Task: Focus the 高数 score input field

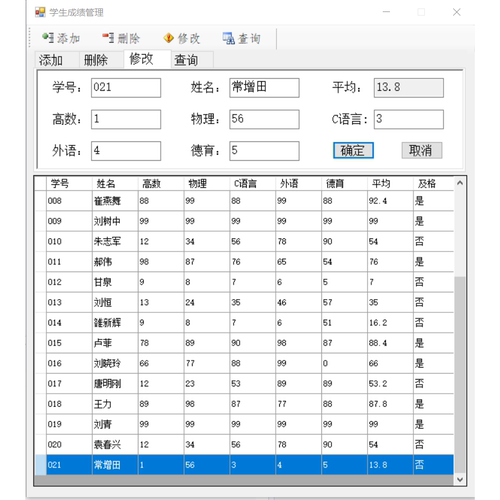Action: [x=126, y=119]
